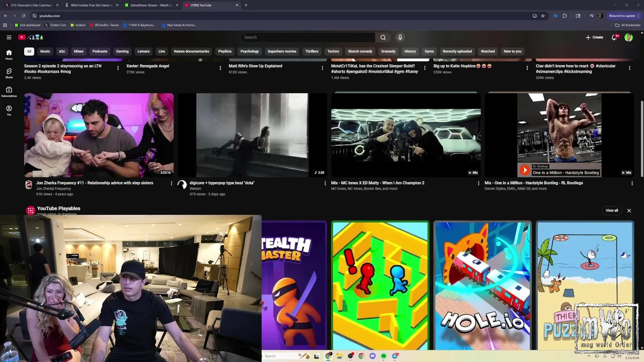
Task: Close the Edmatthews Stream tab
Action: coord(177,5)
